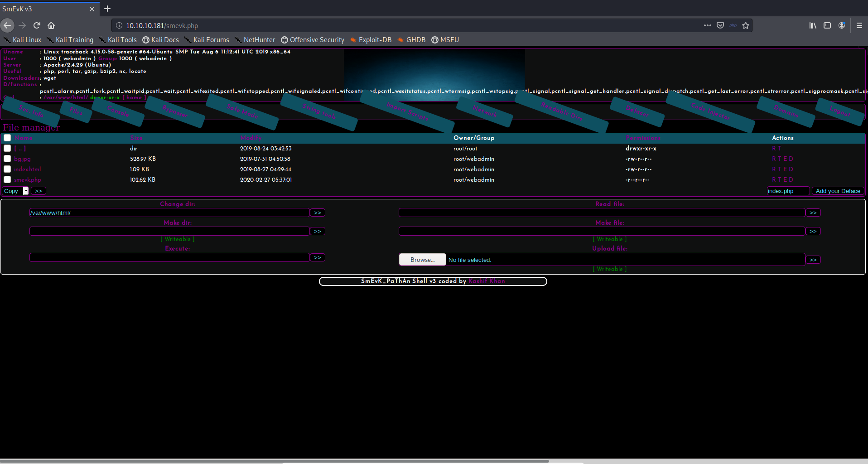Open a new browser tab

pyautogui.click(x=107, y=9)
